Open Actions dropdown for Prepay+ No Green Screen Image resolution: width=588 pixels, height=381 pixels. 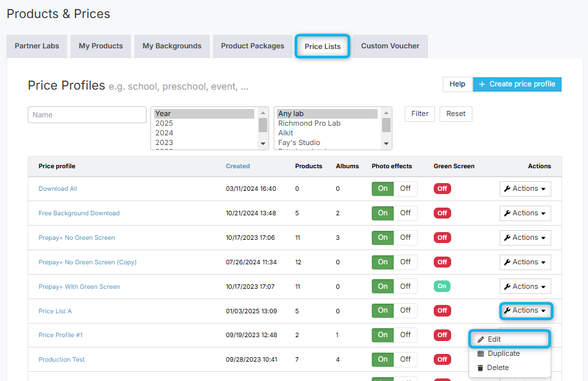click(525, 237)
